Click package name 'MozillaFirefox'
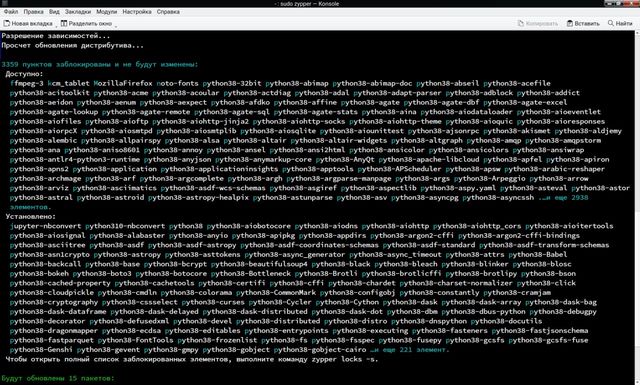The height and width of the screenshot is (385, 640). [123, 83]
